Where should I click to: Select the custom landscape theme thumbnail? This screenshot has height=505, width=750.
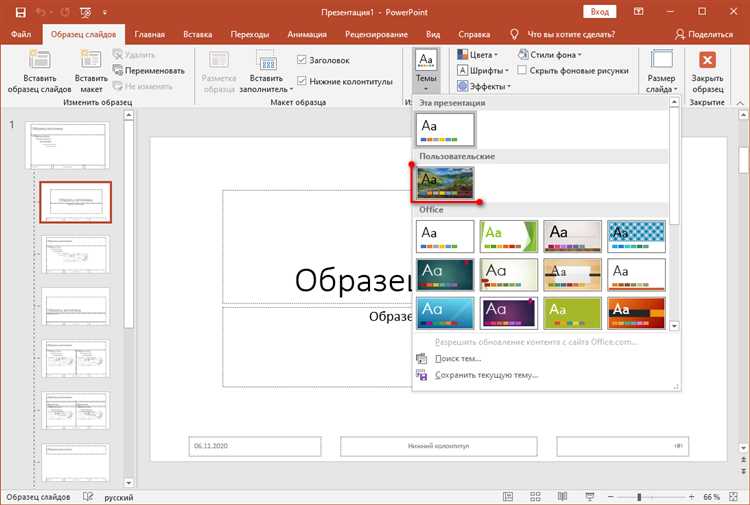pyautogui.click(x=446, y=183)
